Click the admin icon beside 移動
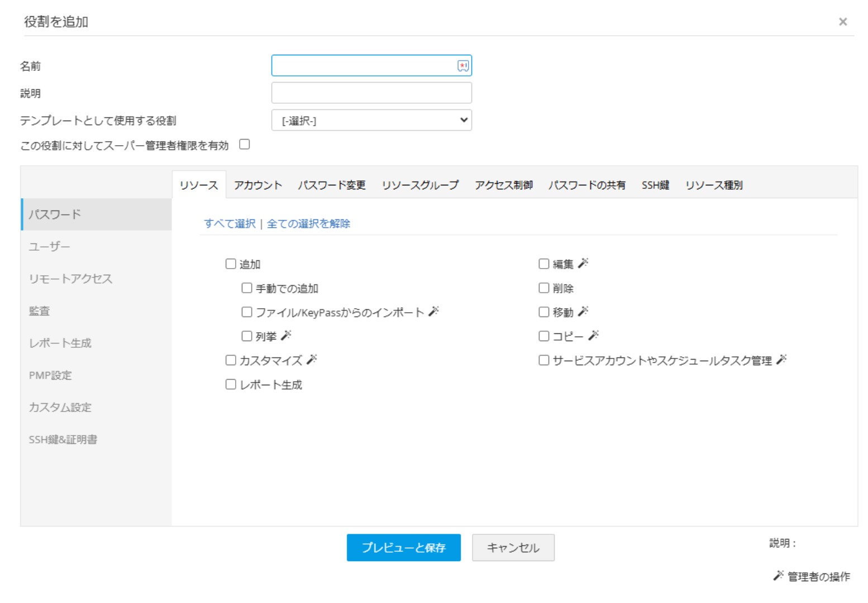The height and width of the screenshot is (603, 868). [x=583, y=312]
